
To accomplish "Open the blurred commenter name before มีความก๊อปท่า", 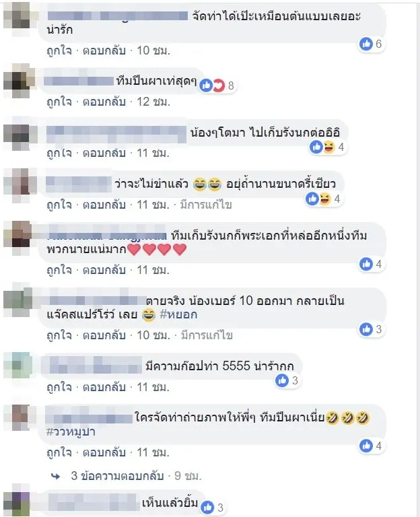I will point(93,366).
